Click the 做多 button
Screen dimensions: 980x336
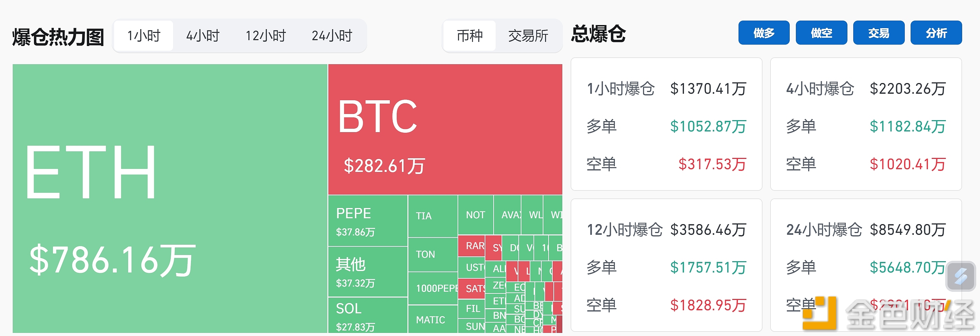click(764, 33)
